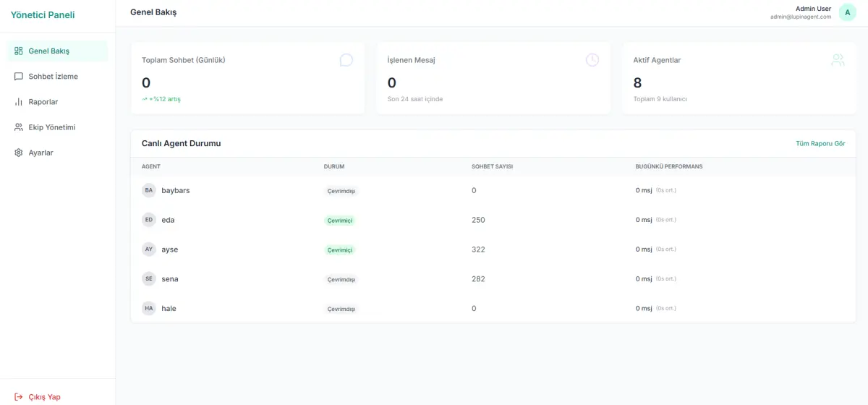Click the 0 msj performance in hale row
The image size is (868, 405).
click(644, 308)
